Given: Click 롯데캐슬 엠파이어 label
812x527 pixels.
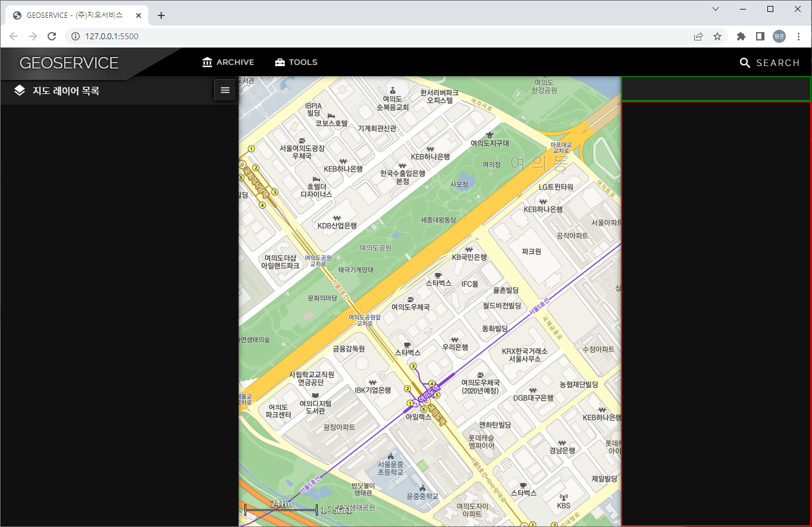Looking at the screenshot, I should pyautogui.click(x=481, y=442).
